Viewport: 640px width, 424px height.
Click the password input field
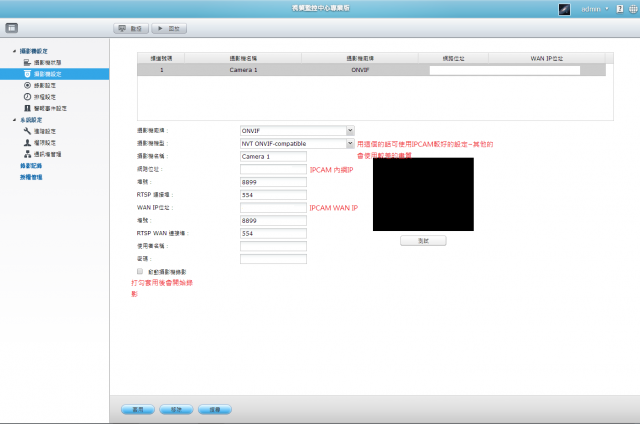pyautogui.click(x=273, y=259)
